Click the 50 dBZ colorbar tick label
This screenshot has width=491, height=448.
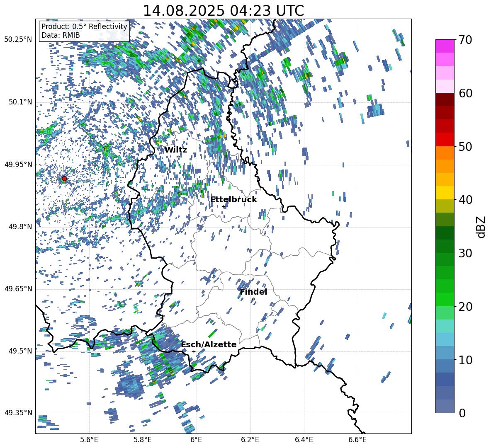tap(465, 147)
